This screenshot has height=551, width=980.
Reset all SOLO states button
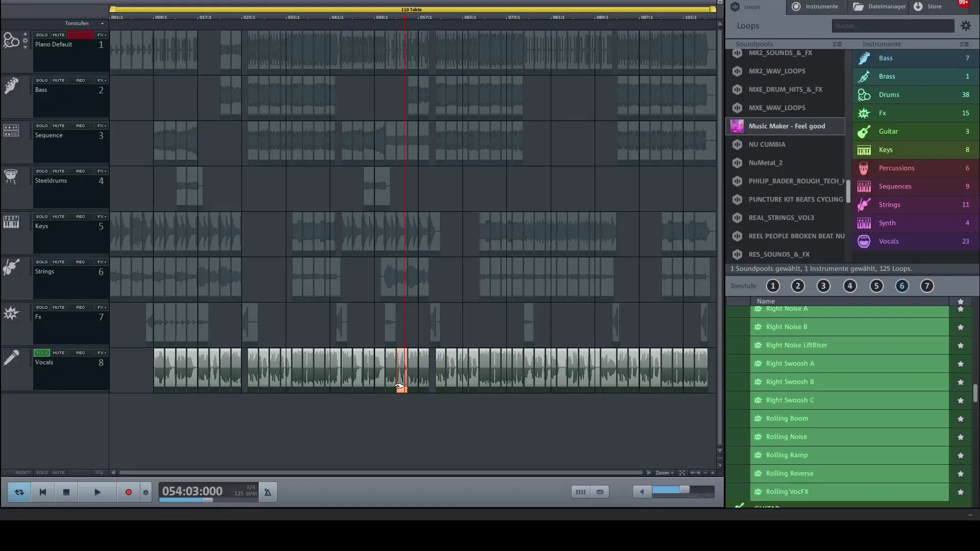pyautogui.click(x=42, y=473)
